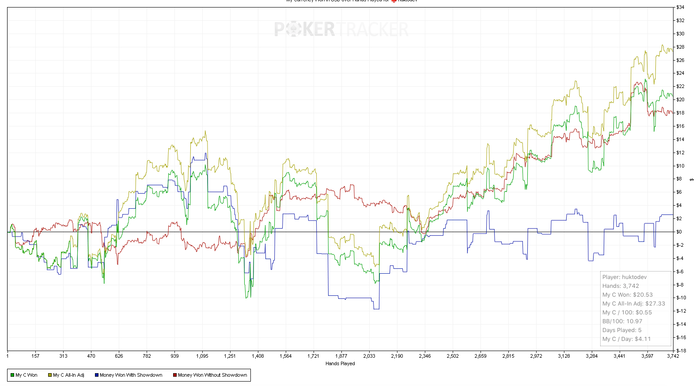Click the x-axis tick label 2,815
This screenshot has width=700, height=386.
point(508,356)
